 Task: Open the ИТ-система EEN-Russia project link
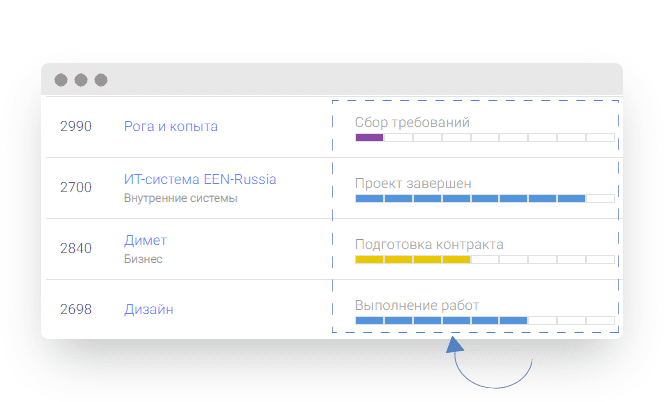[x=200, y=179]
